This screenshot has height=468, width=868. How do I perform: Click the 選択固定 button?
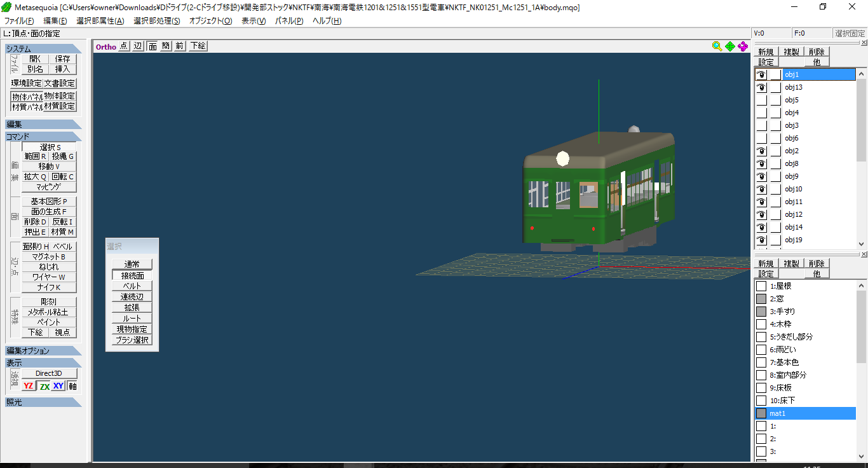(850, 33)
